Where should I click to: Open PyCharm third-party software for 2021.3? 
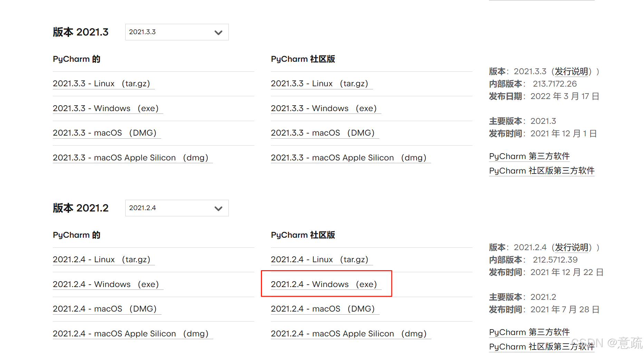[x=529, y=156]
